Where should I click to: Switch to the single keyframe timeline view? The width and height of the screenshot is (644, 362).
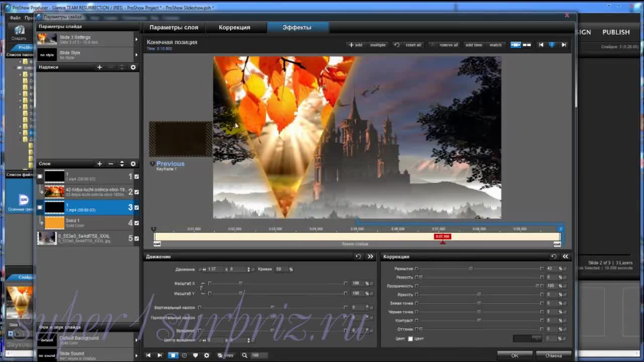516,45
